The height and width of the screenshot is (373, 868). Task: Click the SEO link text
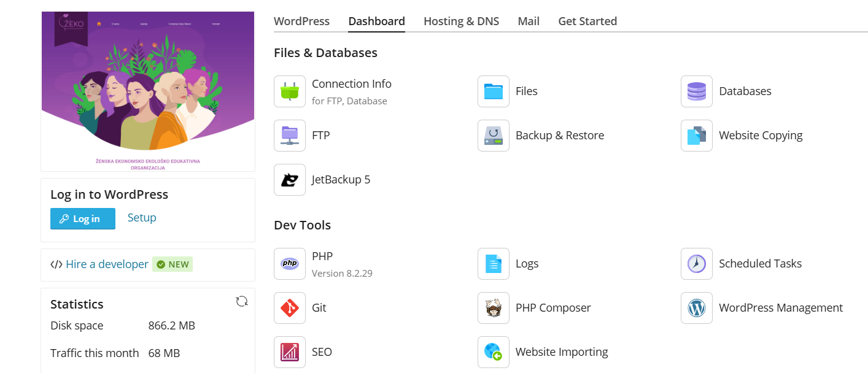point(322,352)
